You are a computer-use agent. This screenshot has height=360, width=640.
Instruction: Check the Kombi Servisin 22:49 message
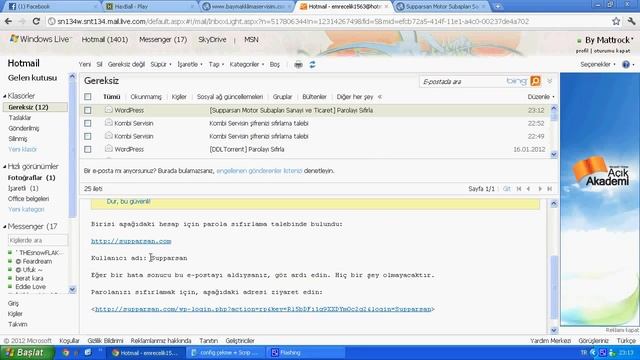87,136
